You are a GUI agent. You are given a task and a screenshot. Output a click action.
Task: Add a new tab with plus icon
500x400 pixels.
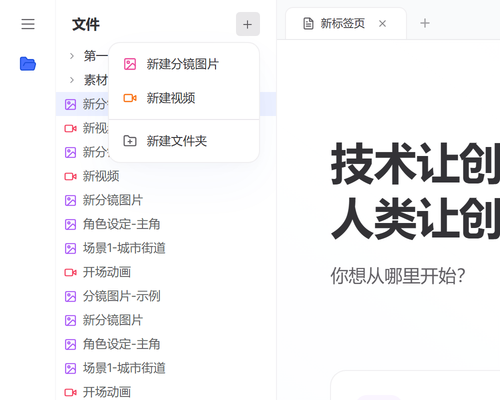click(x=425, y=23)
